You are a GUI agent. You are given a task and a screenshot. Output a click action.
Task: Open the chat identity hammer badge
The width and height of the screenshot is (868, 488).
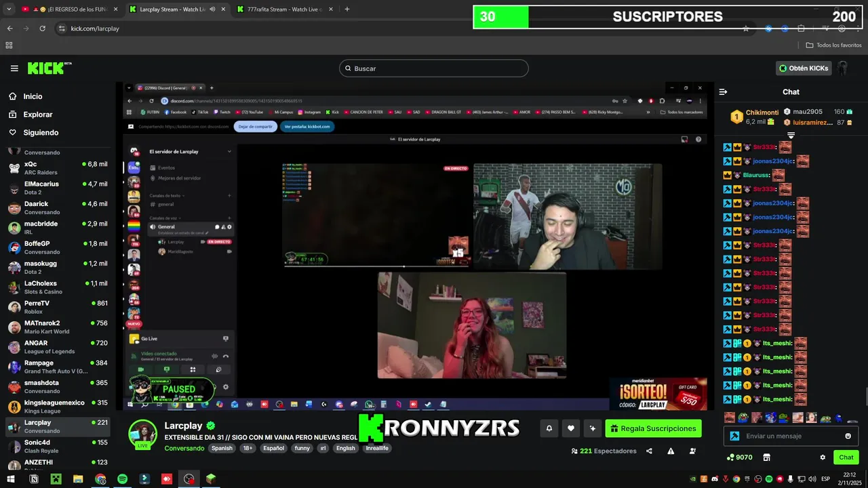734,436
